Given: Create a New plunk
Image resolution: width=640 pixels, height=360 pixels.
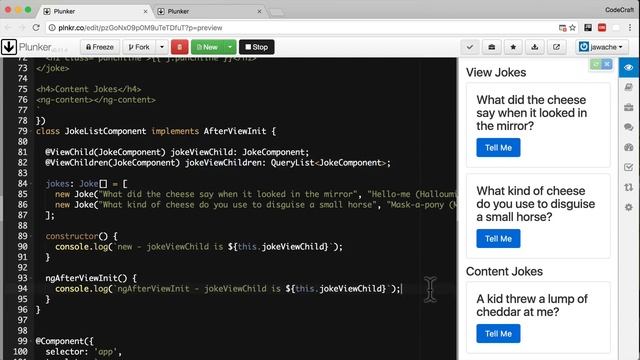Looking at the screenshot, I should (x=207, y=47).
